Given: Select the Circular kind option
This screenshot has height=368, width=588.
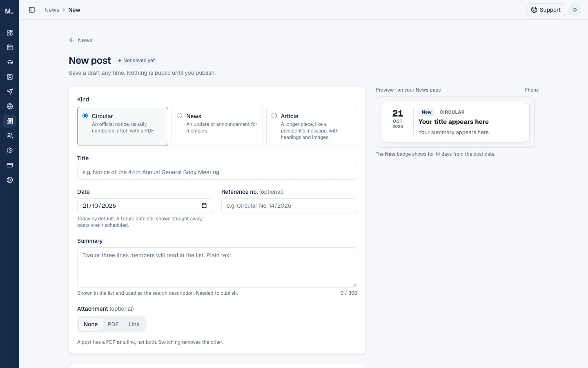Looking at the screenshot, I should (122, 126).
